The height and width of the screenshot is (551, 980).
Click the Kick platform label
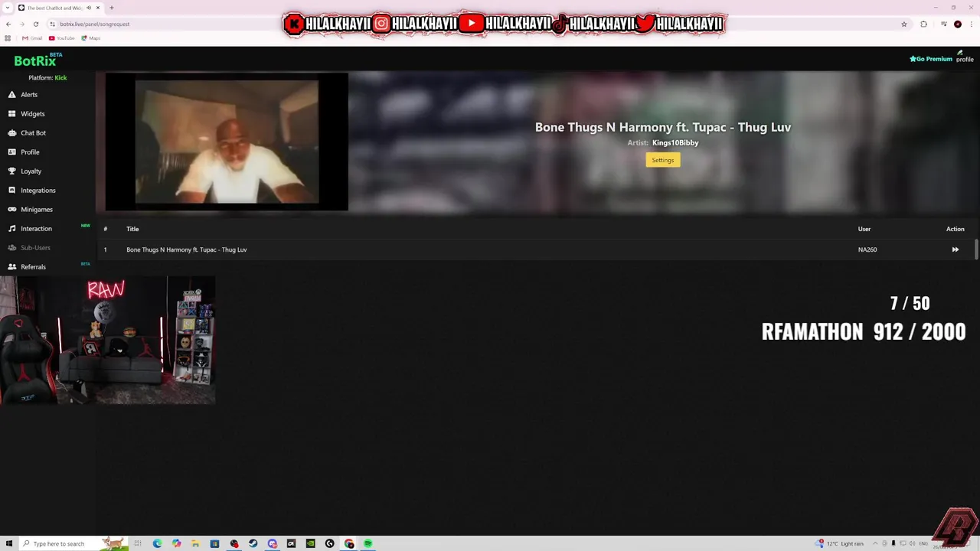60,78
